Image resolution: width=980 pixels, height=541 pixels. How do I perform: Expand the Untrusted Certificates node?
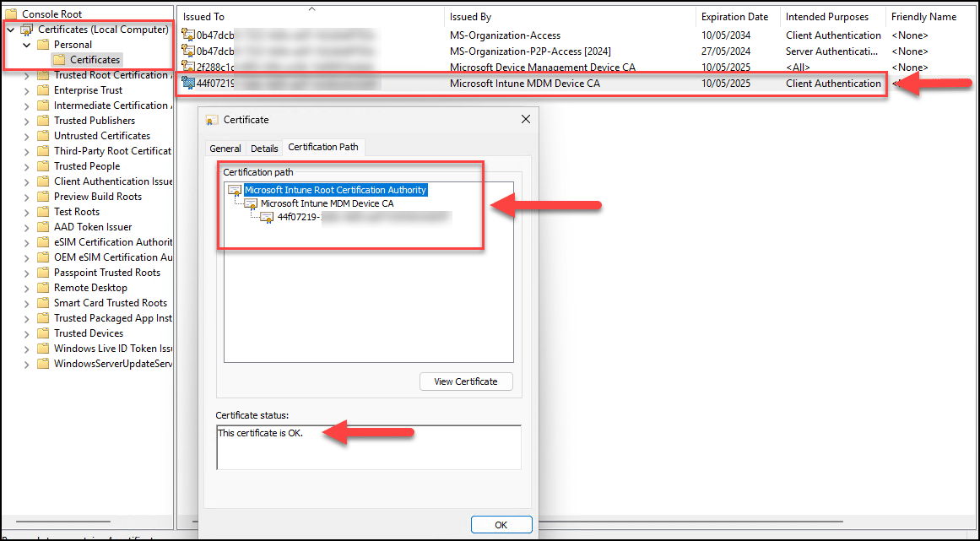coord(26,136)
